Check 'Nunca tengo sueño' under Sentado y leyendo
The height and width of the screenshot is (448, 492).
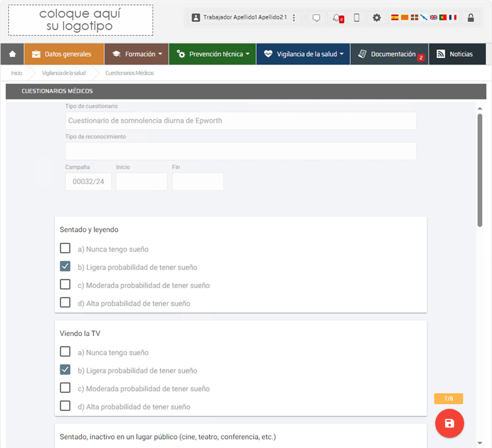pyautogui.click(x=65, y=248)
